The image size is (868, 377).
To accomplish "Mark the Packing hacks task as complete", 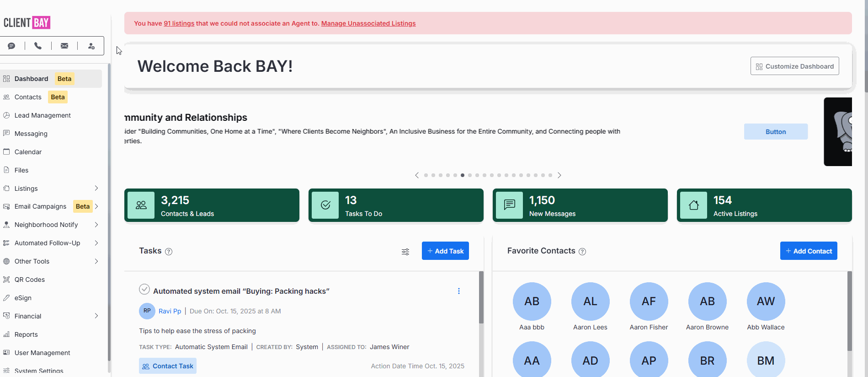I will click(x=144, y=289).
